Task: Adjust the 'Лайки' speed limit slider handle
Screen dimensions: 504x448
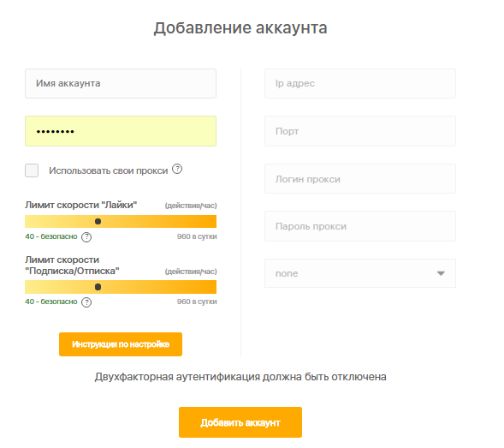Action: [98, 221]
